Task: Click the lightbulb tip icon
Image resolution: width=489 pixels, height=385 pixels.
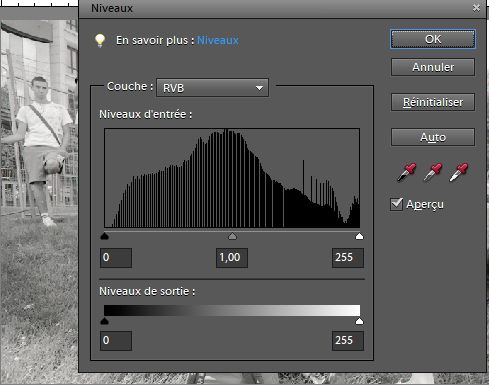Action: point(100,41)
